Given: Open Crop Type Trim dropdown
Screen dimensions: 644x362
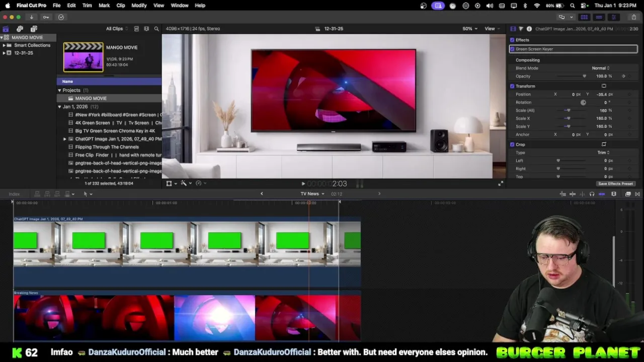Looking at the screenshot, I should coord(603,152).
